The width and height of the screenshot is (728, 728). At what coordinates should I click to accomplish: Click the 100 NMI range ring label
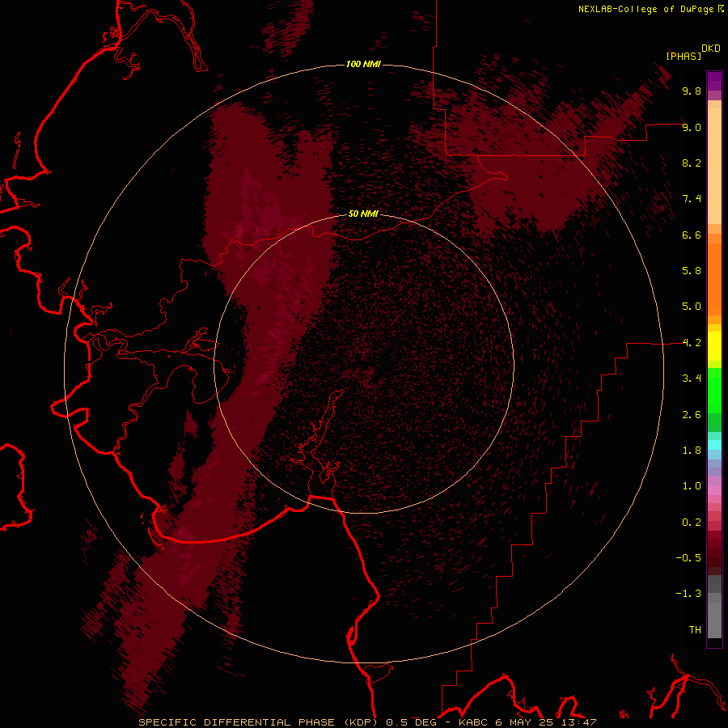pos(363,64)
